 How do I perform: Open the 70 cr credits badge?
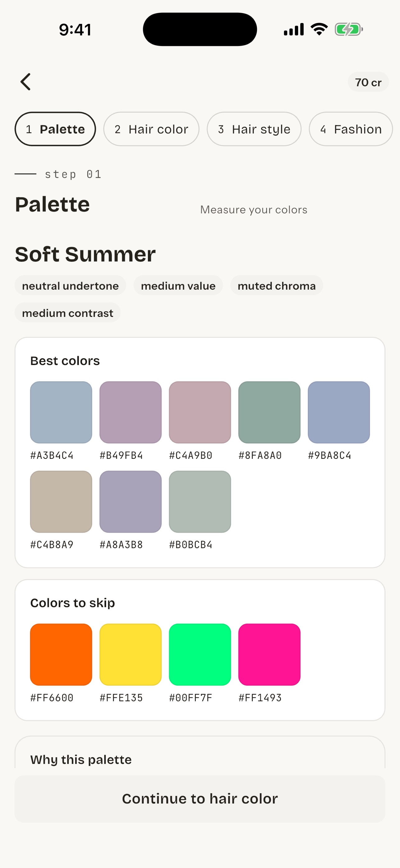(368, 82)
